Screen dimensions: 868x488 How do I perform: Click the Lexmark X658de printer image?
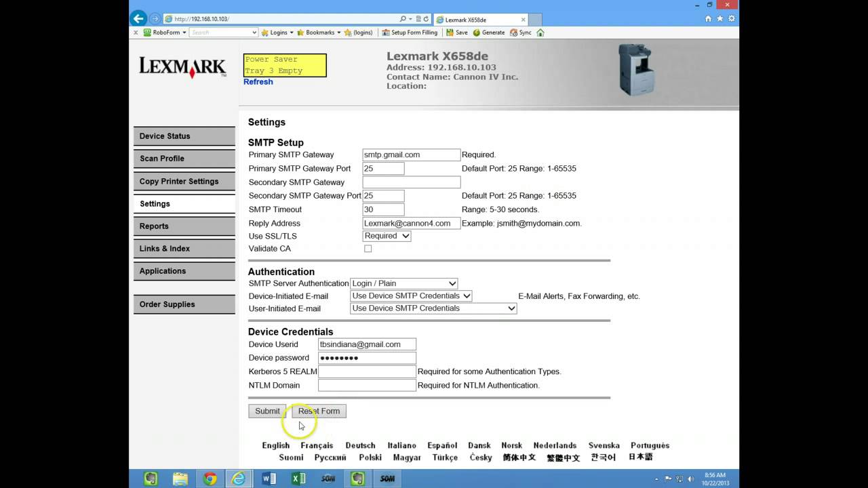pos(636,70)
